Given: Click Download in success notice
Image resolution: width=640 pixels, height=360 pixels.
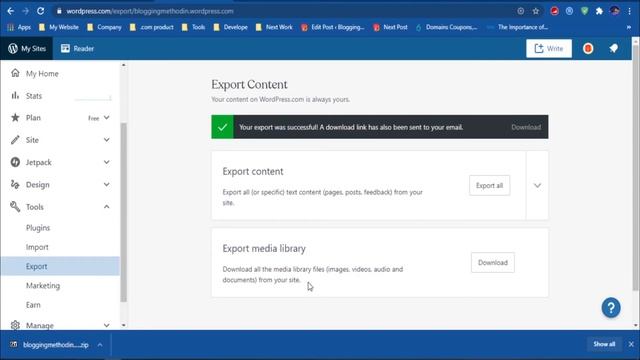Looking at the screenshot, I should 526,127.
